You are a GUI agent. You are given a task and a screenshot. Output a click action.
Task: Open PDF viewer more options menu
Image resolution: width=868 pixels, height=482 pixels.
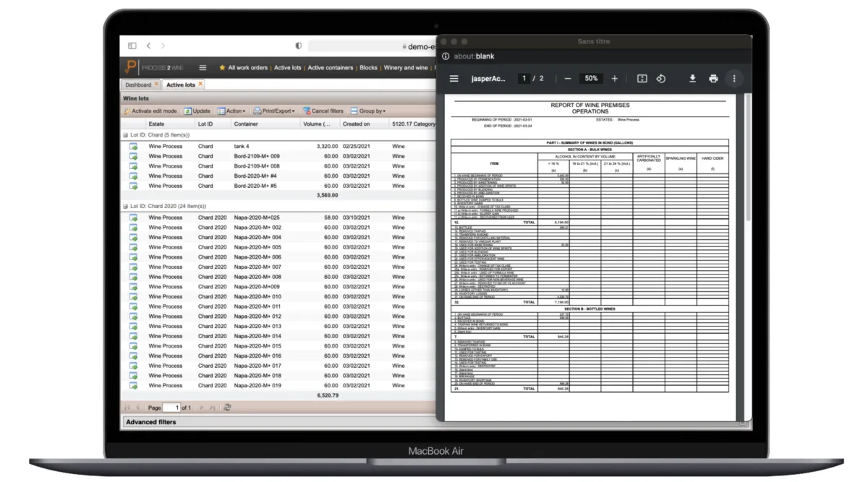(734, 79)
